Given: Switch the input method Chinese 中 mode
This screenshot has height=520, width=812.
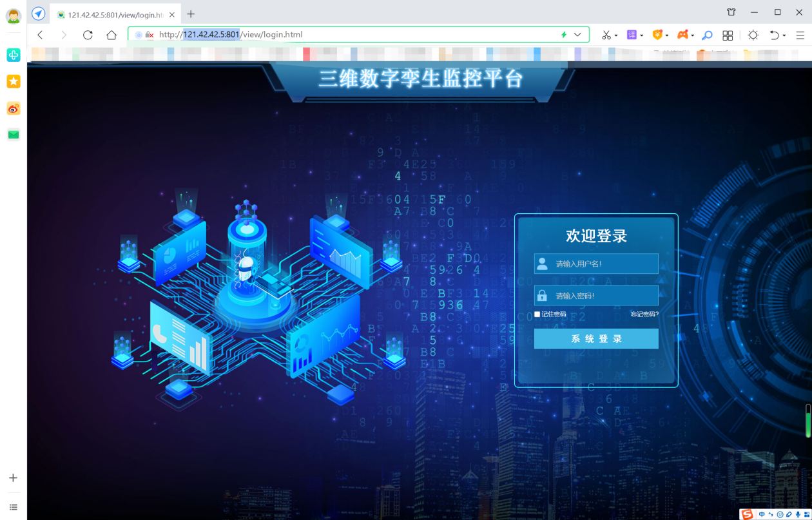Looking at the screenshot, I should pos(762,514).
